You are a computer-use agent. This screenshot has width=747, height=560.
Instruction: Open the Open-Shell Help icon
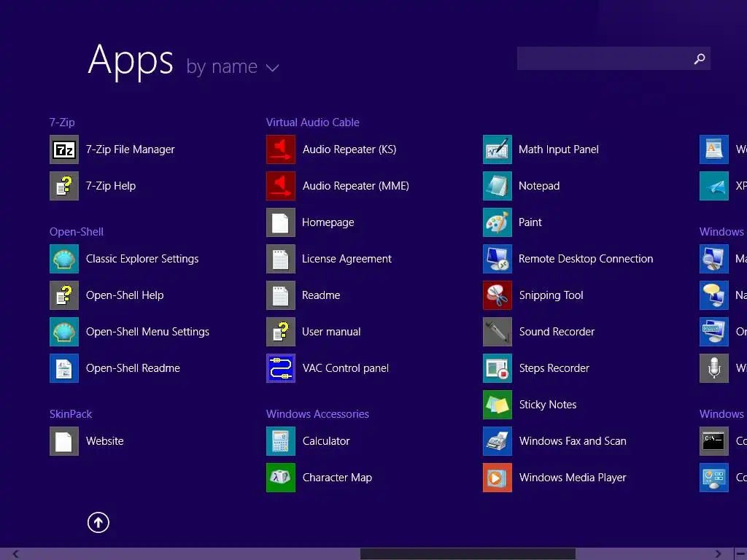64,295
